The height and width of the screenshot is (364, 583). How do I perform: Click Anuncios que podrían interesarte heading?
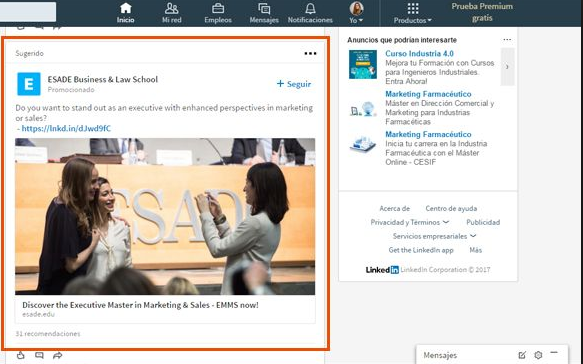point(402,40)
